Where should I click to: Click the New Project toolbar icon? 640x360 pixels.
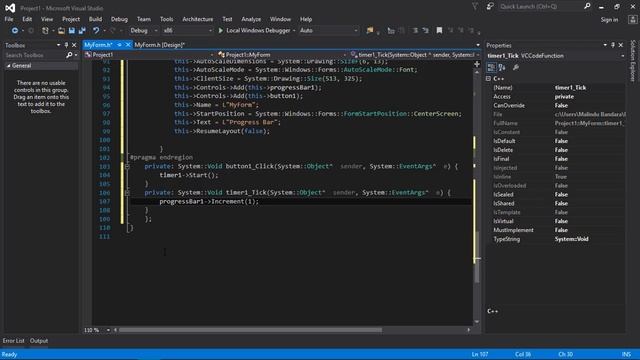point(45,31)
